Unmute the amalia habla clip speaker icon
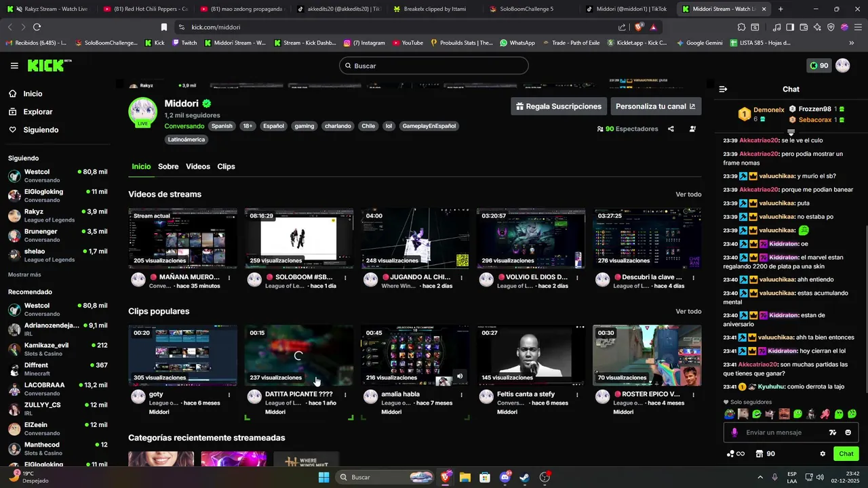The image size is (868, 488). coord(460,376)
